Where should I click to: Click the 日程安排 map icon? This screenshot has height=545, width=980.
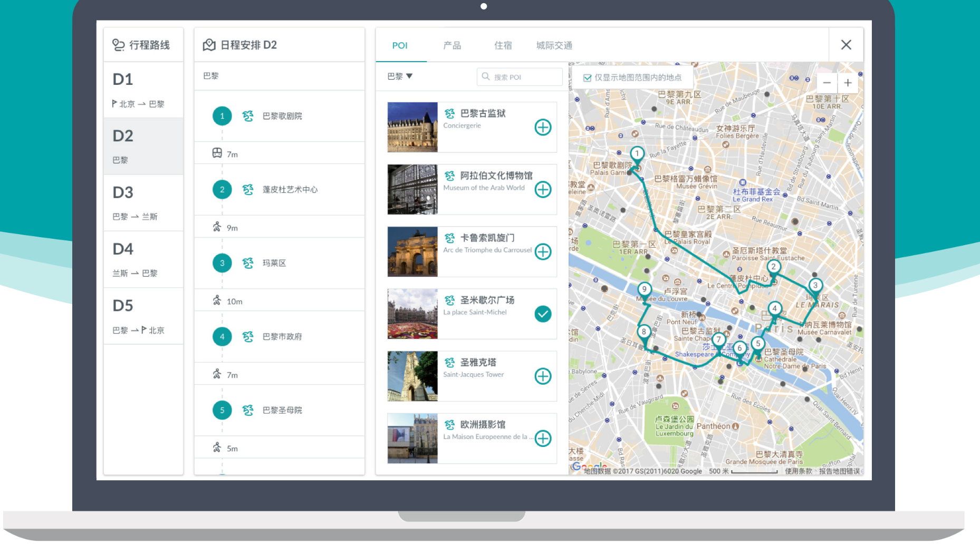click(209, 45)
